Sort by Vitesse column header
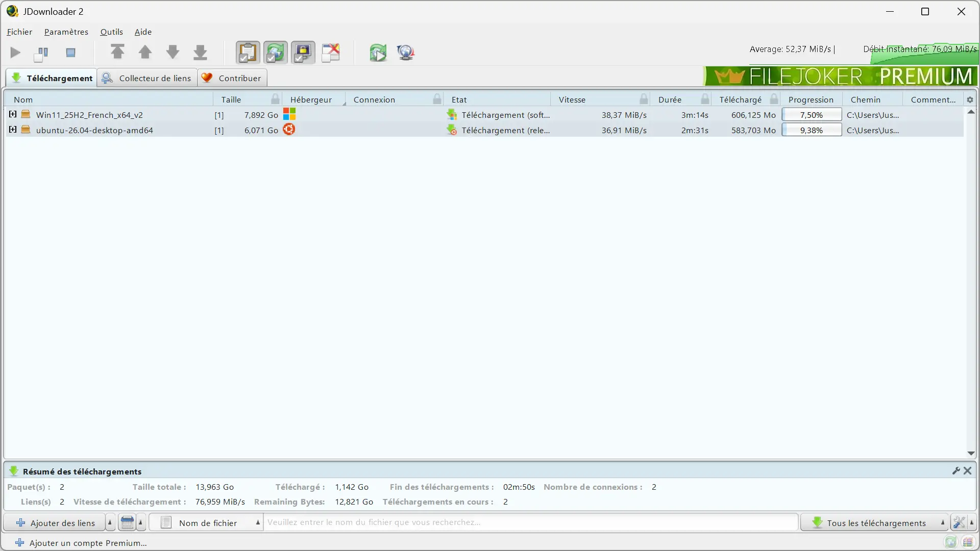 pyautogui.click(x=572, y=99)
